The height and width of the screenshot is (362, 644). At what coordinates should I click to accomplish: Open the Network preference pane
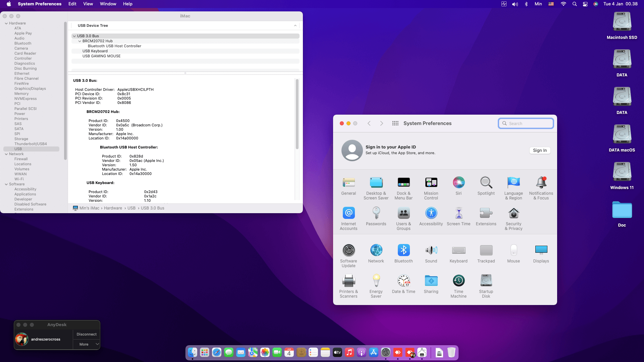(x=376, y=254)
